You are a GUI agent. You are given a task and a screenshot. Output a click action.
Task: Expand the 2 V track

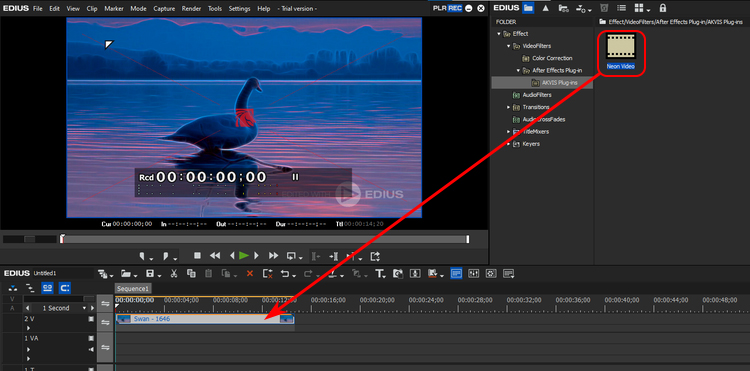click(x=28, y=328)
